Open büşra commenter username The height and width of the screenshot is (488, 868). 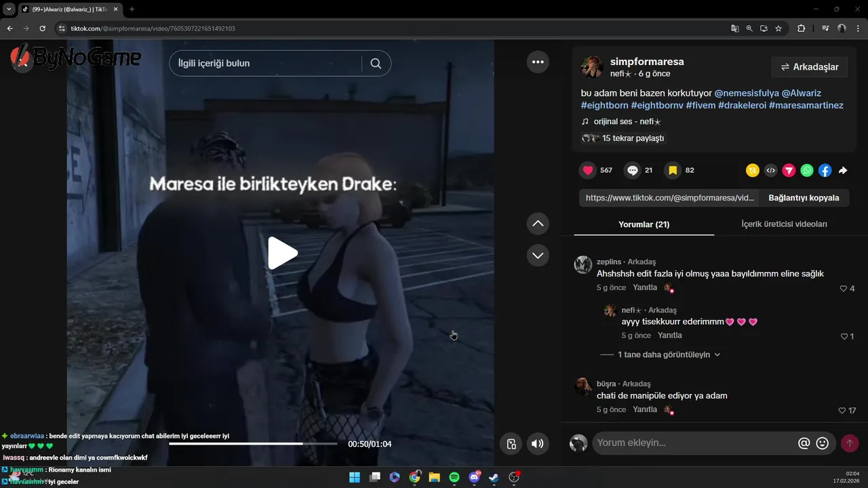[x=607, y=384]
